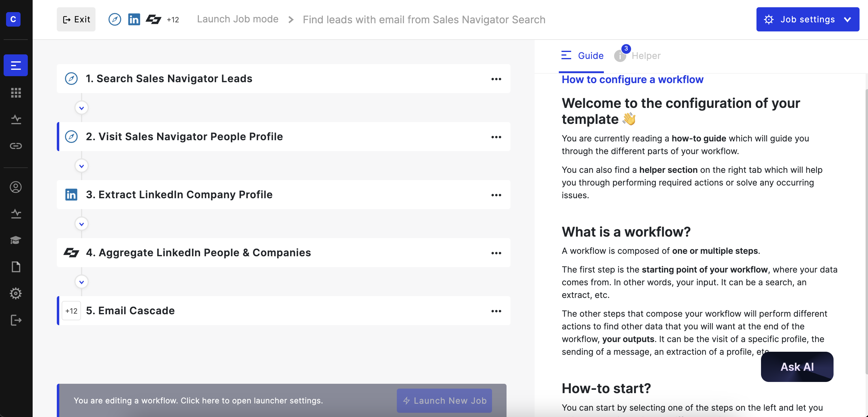Click the +12 more apps indicator in header

(x=173, y=20)
